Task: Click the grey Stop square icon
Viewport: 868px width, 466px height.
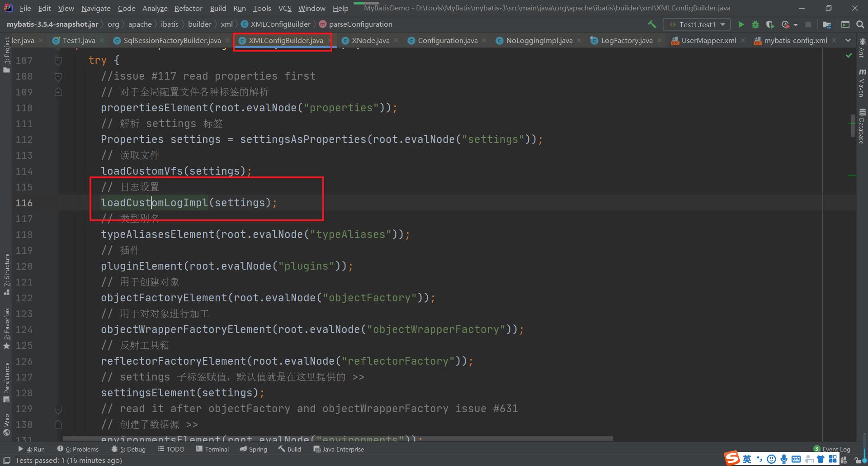Action: click(808, 24)
